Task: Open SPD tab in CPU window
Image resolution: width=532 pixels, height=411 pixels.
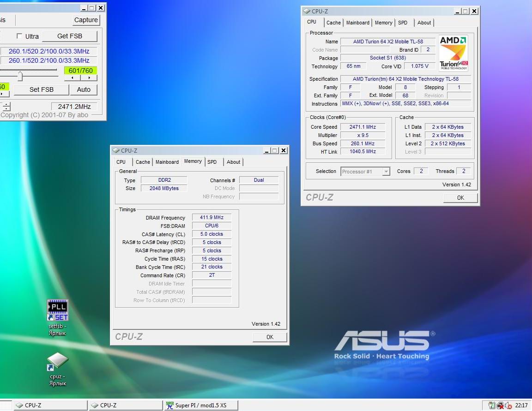Action: [x=403, y=23]
